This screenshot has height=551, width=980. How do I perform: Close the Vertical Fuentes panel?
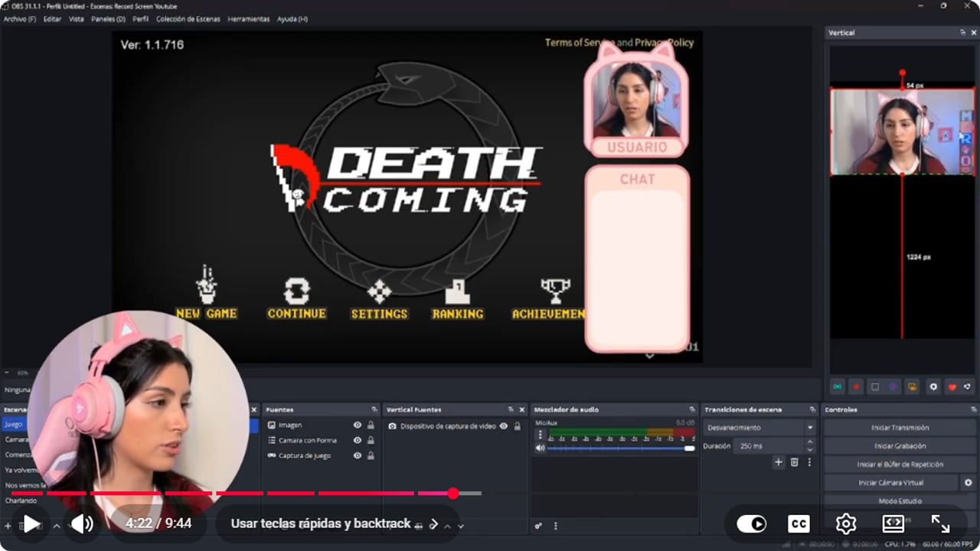522,409
